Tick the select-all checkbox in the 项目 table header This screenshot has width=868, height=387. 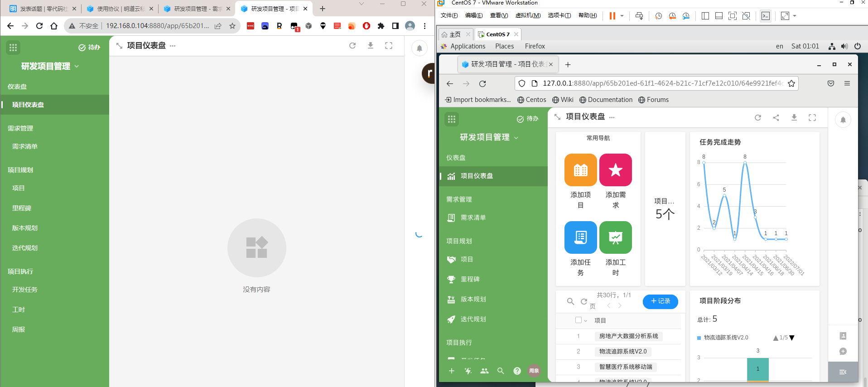coord(578,320)
